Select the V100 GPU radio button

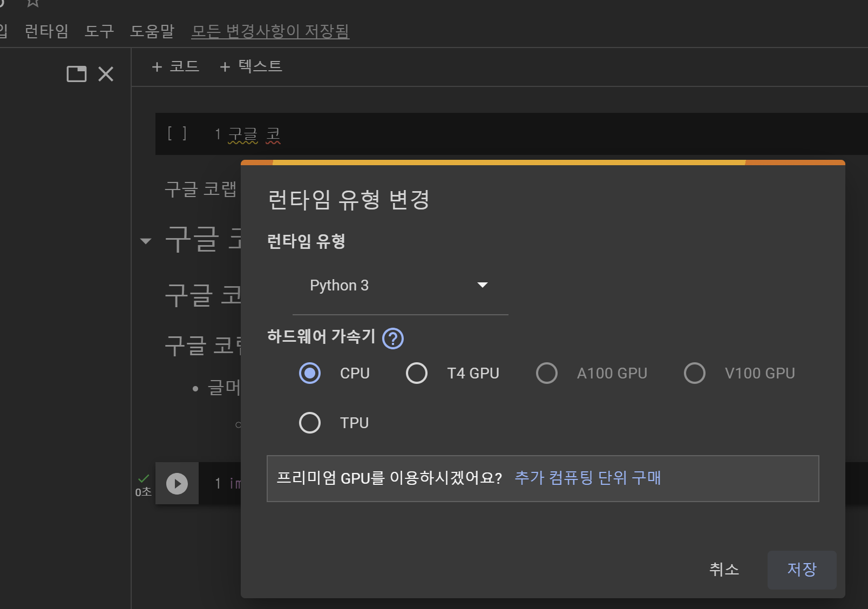coord(695,373)
